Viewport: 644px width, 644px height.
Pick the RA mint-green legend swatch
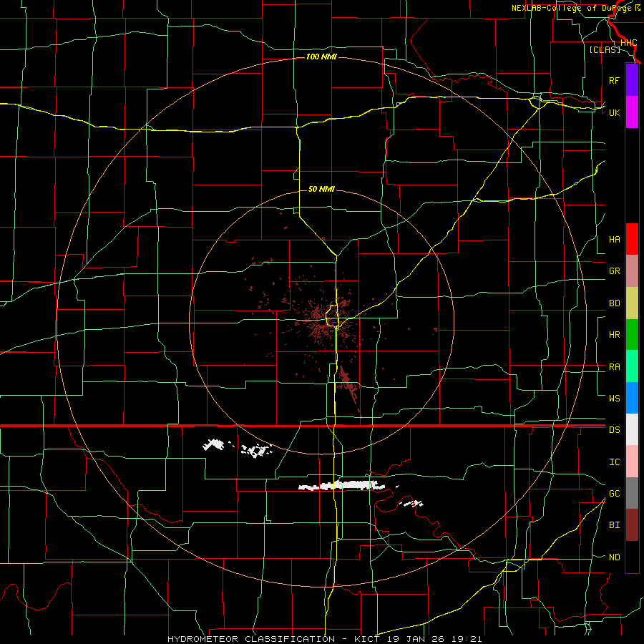tap(632, 366)
